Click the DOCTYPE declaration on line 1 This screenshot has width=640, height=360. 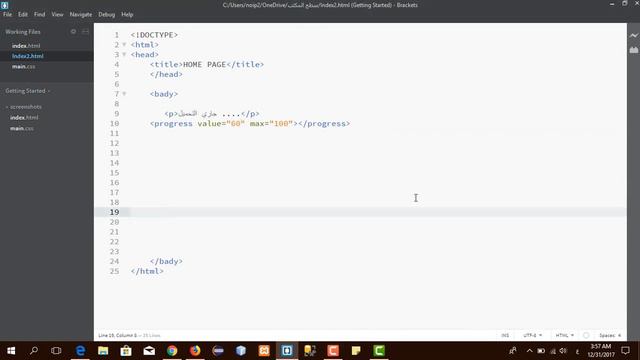click(154, 35)
